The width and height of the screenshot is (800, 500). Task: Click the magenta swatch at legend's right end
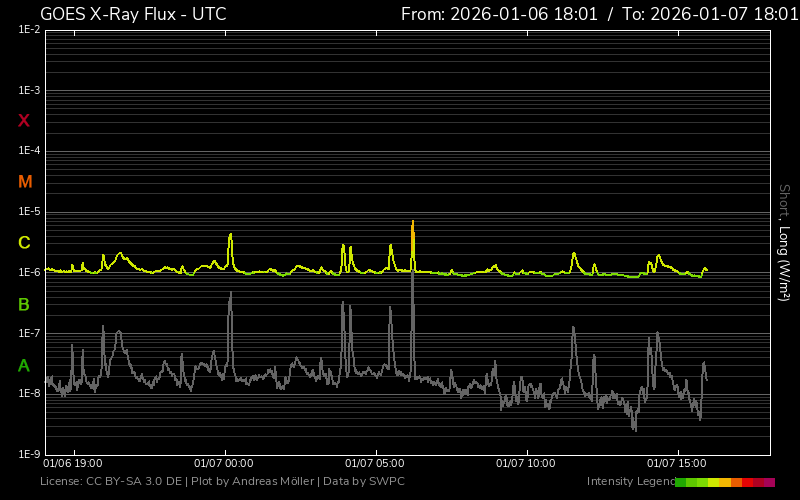pos(769,482)
